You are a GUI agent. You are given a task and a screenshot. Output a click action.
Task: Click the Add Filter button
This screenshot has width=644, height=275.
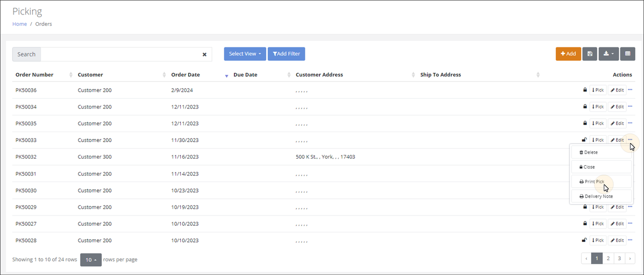[x=286, y=54]
